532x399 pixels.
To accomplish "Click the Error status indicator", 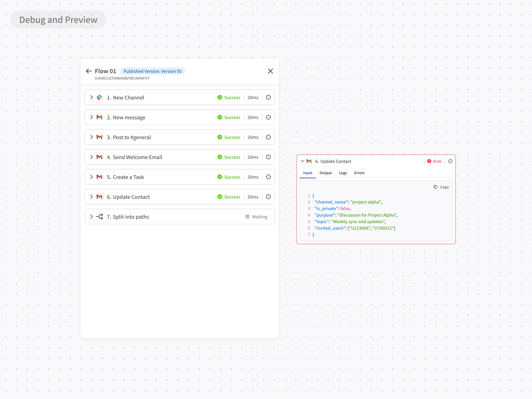I will pyautogui.click(x=434, y=161).
